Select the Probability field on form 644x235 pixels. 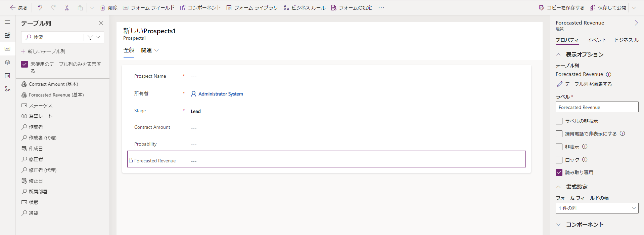point(326,144)
